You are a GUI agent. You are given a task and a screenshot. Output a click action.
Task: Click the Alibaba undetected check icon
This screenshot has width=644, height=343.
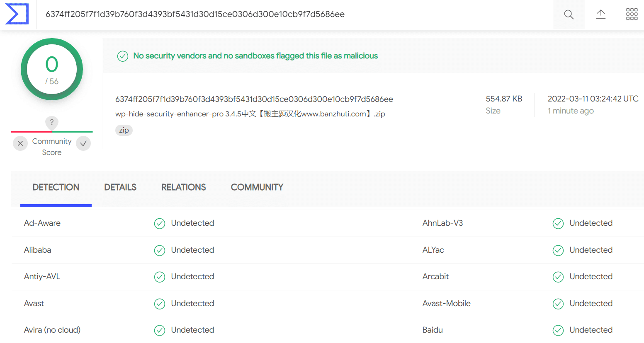tap(160, 251)
